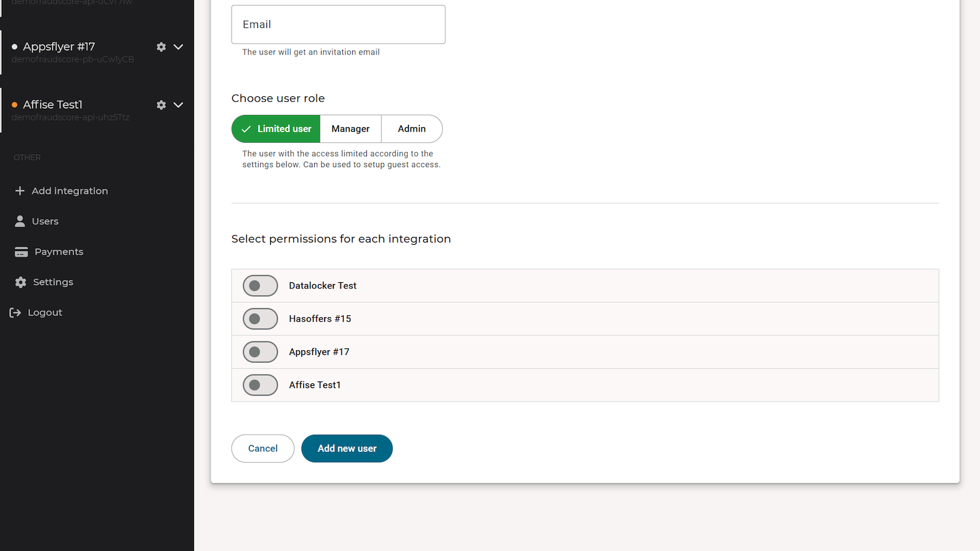The height and width of the screenshot is (551, 980).
Task: Toggle Appsflyer #17 permission switch
Action: (260, 352)
